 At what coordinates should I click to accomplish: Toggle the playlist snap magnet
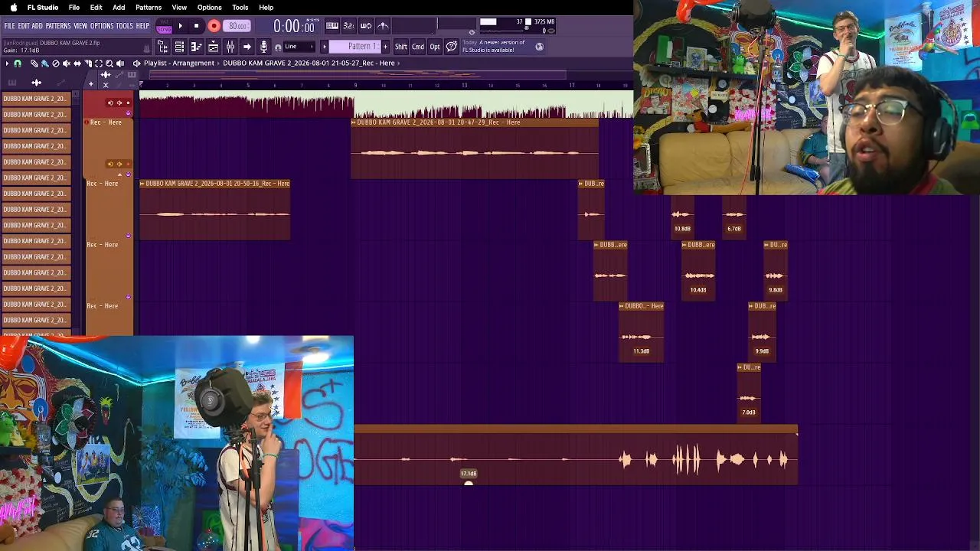tap(18, 64)
